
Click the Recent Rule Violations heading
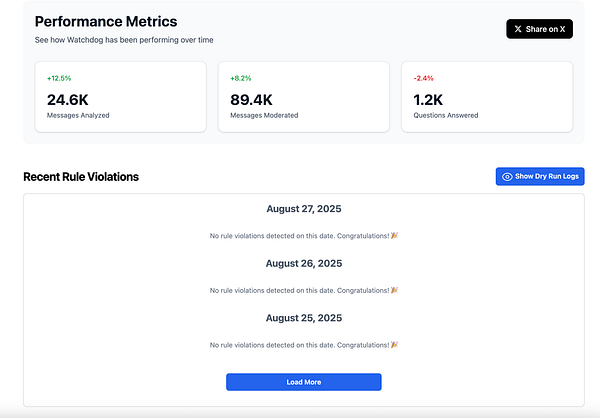pyautogui.click(x=81, y=177)
